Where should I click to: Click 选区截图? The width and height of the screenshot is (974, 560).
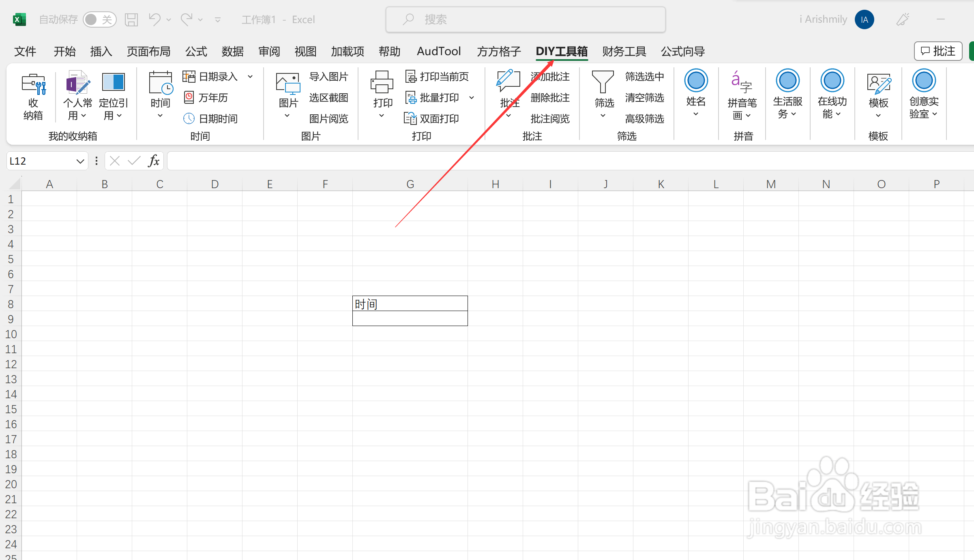(x=328, y=97)
